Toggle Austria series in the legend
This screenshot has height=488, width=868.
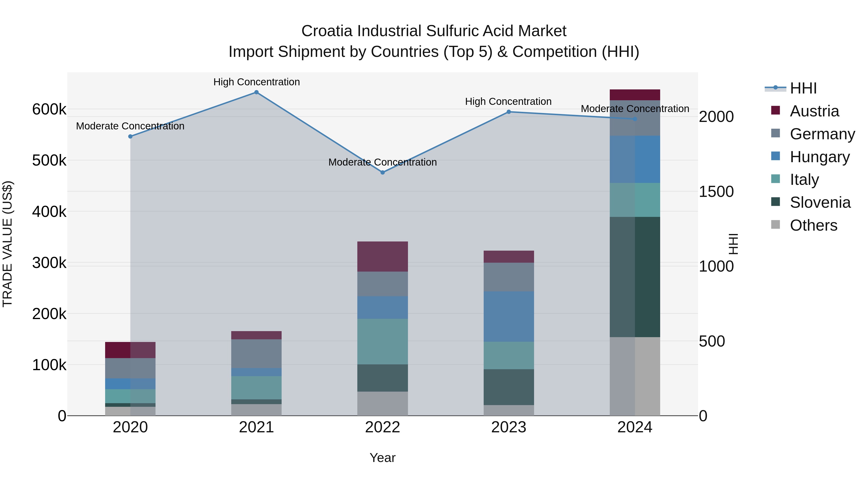click(805, 111)
